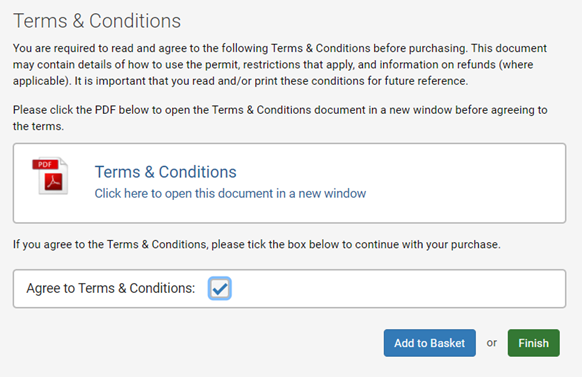
Task: Click the blue checkmark in the agree box
Action: (x=220, y=289)
